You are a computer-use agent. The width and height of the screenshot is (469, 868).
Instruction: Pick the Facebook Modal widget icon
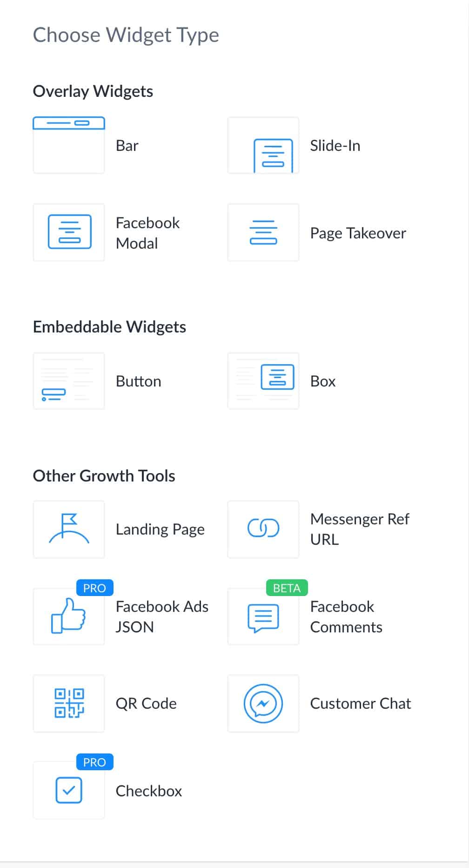(x=69, y=232)
